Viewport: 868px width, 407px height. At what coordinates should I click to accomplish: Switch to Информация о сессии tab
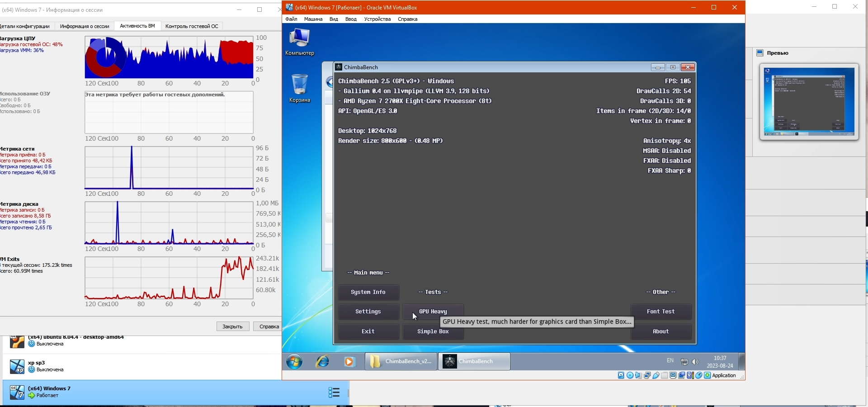click(85, 26)
